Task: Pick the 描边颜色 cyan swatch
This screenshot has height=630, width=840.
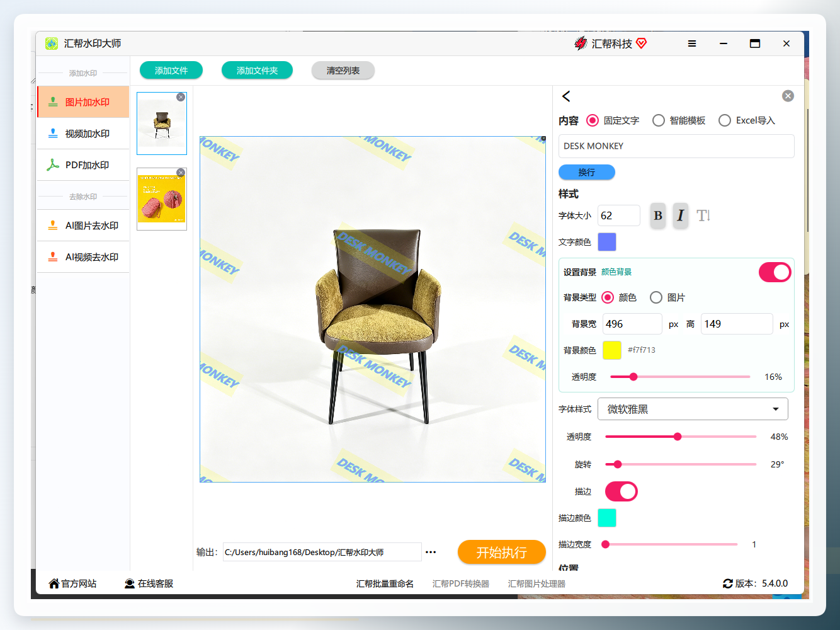Action: (607, 518)
